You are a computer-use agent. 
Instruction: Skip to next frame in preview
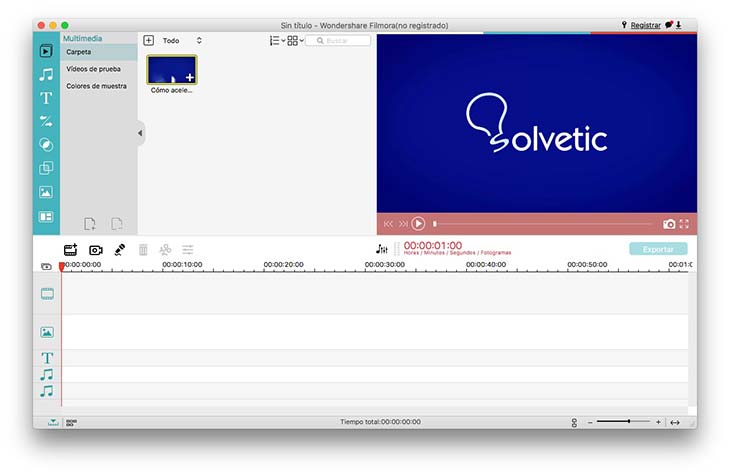click(x=403, y=224)
